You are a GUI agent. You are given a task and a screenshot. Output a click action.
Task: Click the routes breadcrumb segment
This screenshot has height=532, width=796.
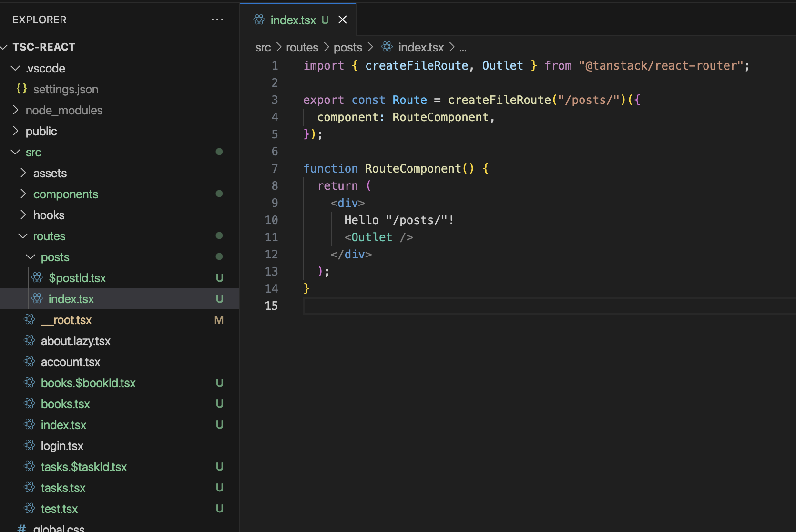point(302,47)
